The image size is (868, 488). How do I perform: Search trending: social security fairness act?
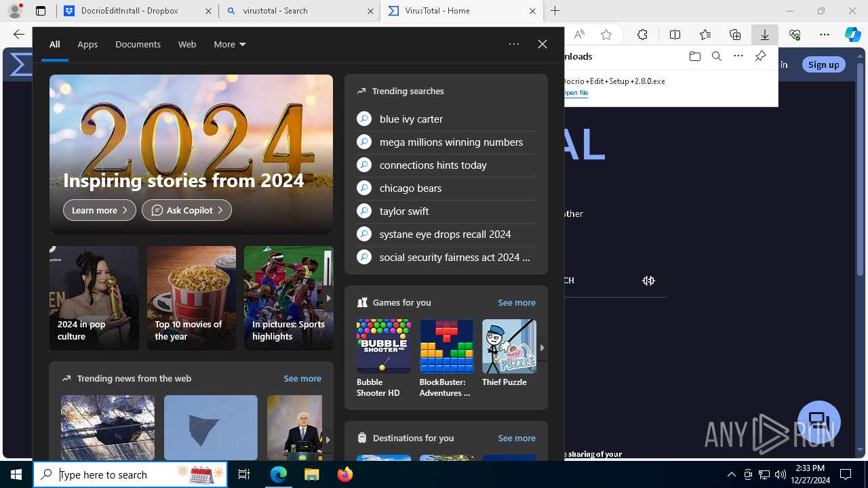[x=446, y=257]
